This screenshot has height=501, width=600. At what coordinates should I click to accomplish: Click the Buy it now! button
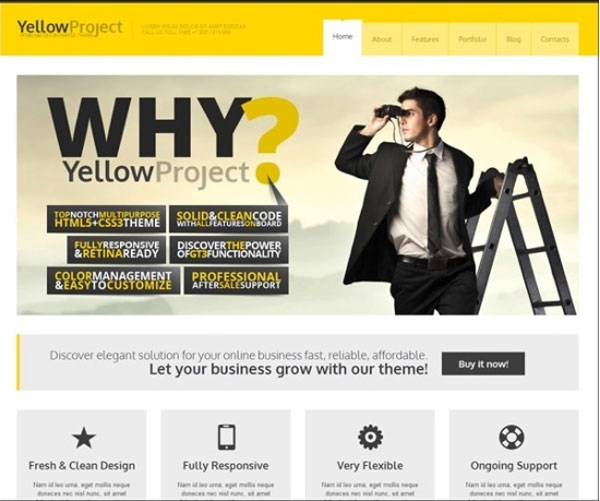pyautogui.click(x=483, y=364)
